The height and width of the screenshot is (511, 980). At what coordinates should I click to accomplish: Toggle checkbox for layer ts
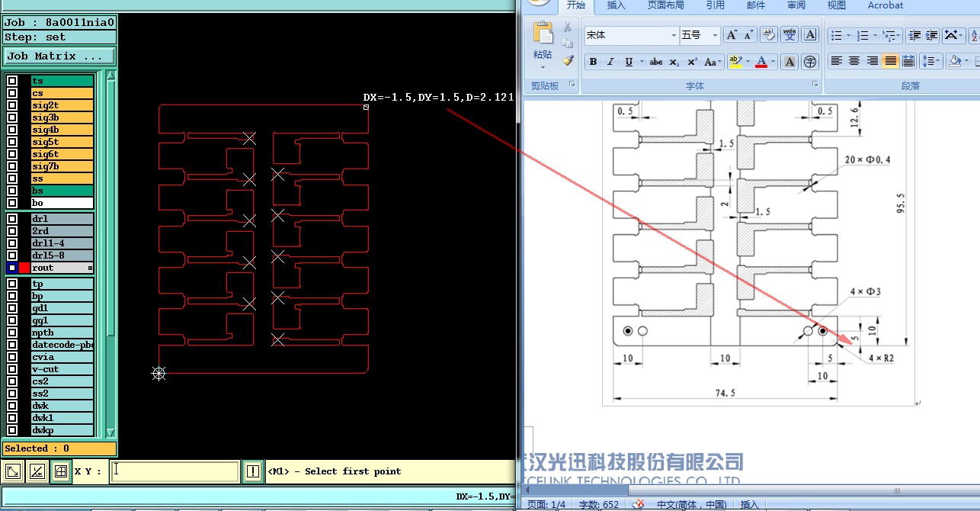click(x=12, y=80)
